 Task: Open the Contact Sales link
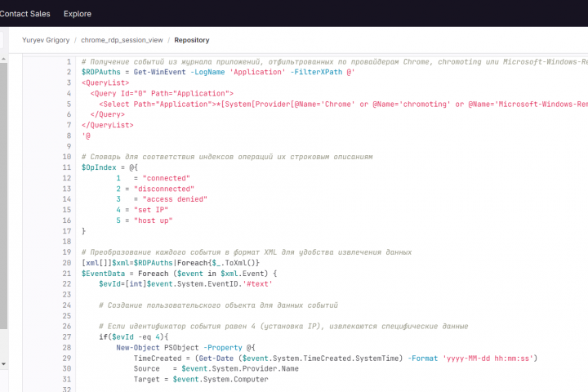coord(24,14)
